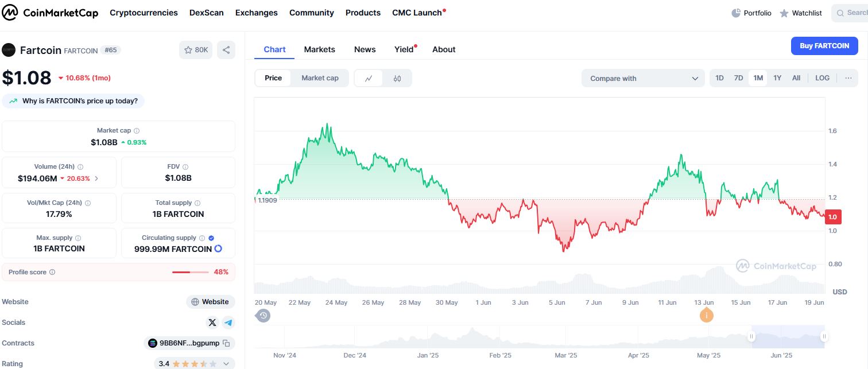Set chart range to 1M

click(x=758, y=78)
